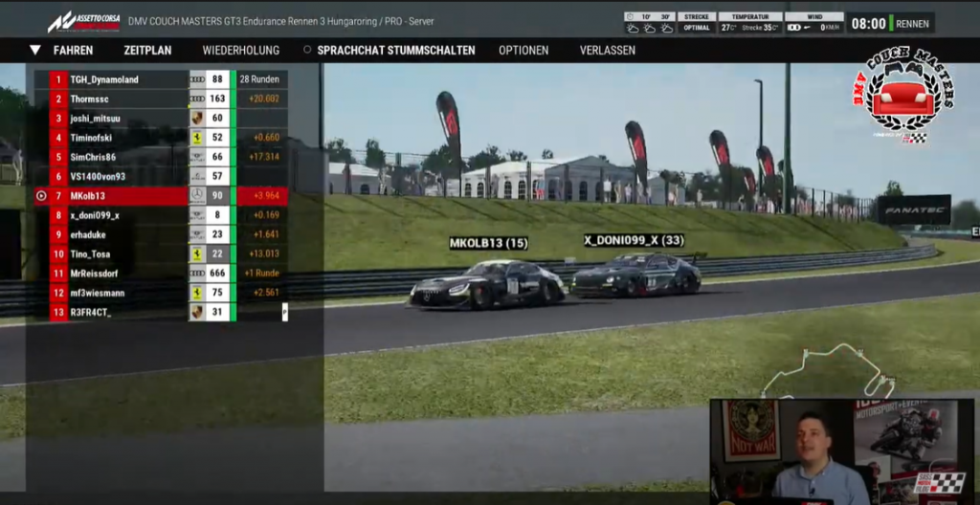Click the Audi logo in Thormssc row
The width and height of the screenshot is (980, 505).
(x=197, y=99)
